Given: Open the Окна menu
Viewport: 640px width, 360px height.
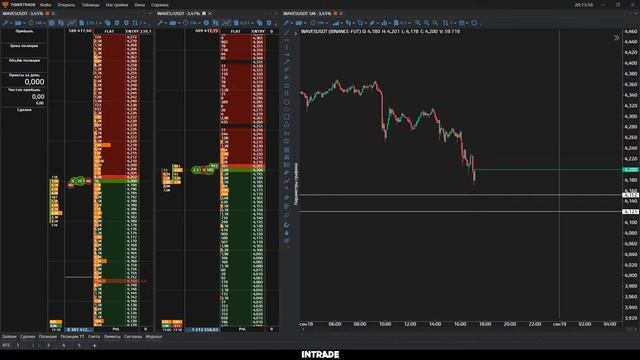Looking at the screenshot, I should 140,5.
